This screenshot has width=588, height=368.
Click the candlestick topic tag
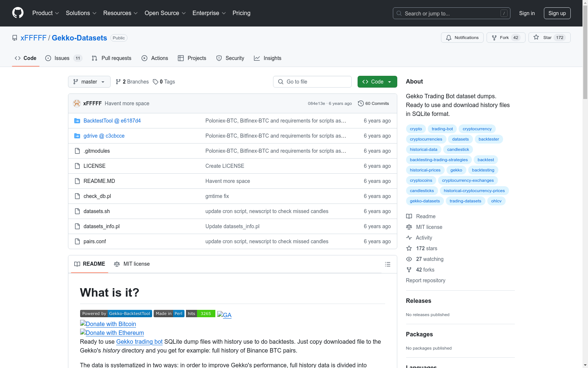(x=458, y=149)
